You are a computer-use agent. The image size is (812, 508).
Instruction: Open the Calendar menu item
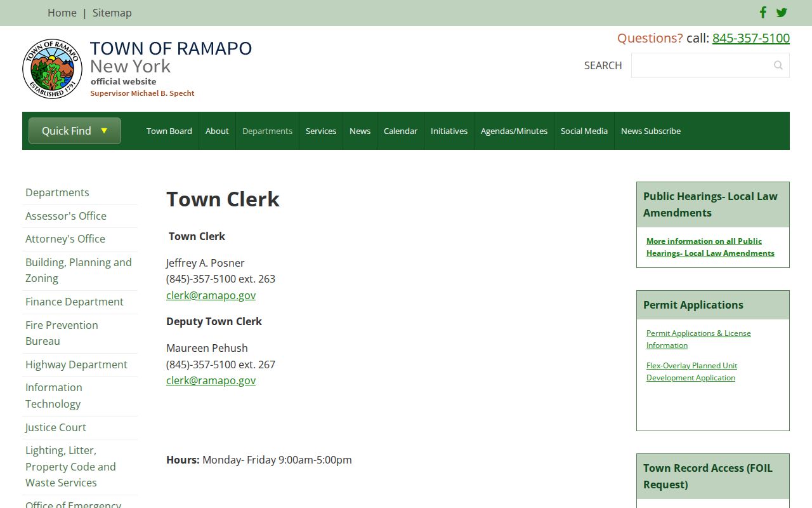[x=400, y=131]
